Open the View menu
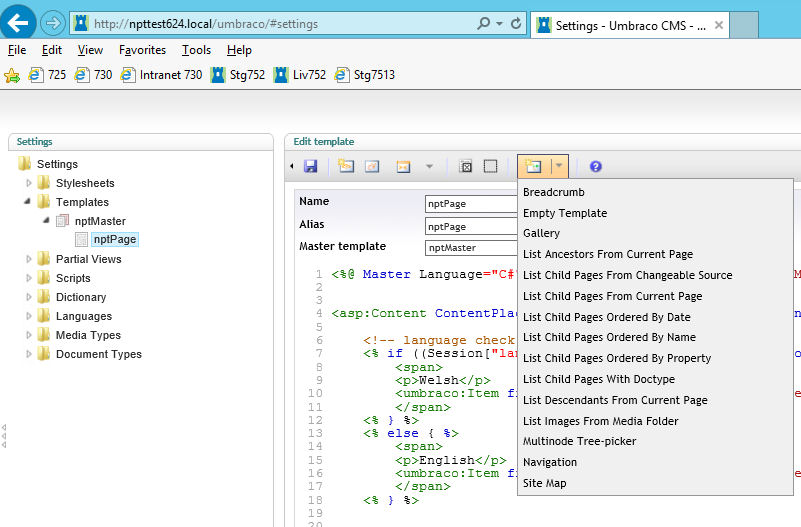The width and height of the screenshot is (801, 527). (90, 50)
